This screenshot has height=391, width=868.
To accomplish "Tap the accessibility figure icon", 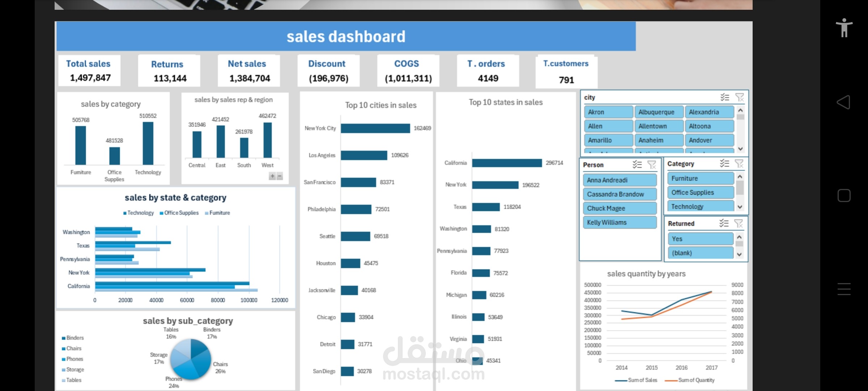I will click(x=844, y=28).
